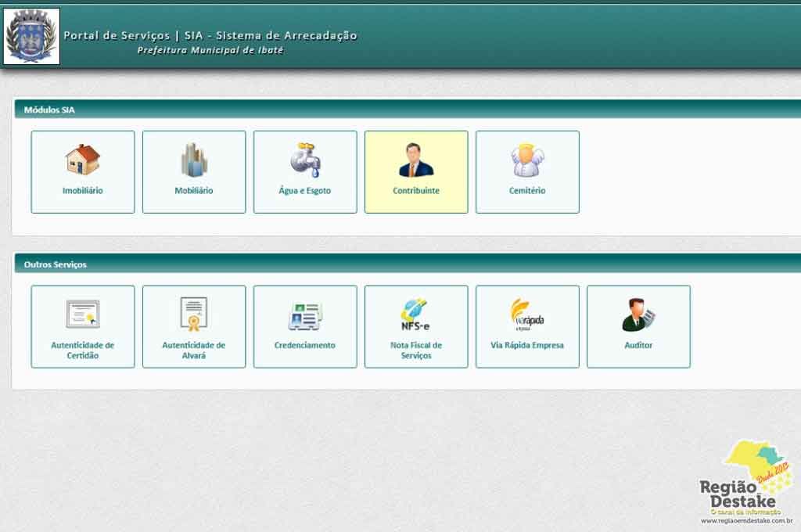Click the businessman icon for Contribuinte
This screenshot has width=801, height=532.
tap(416, 160)
